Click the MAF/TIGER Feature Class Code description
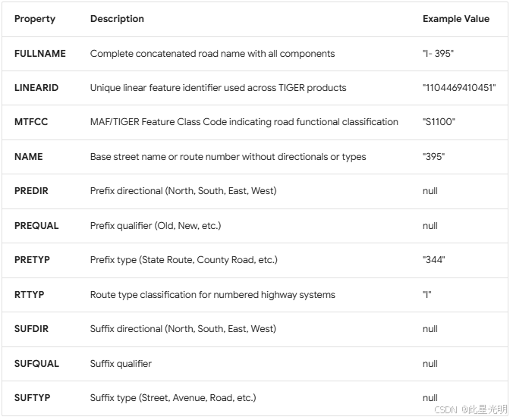Screen dimensions: 513x420 [244, 122]
